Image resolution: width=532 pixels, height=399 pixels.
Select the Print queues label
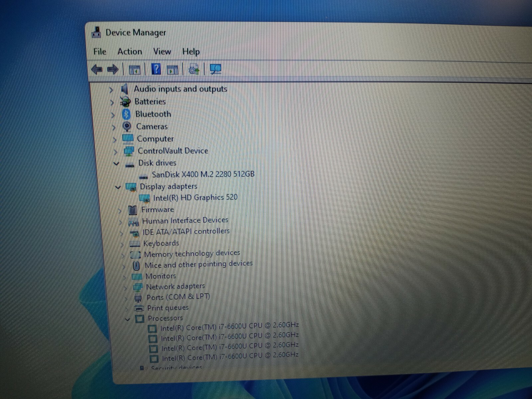tap(168, 308)
